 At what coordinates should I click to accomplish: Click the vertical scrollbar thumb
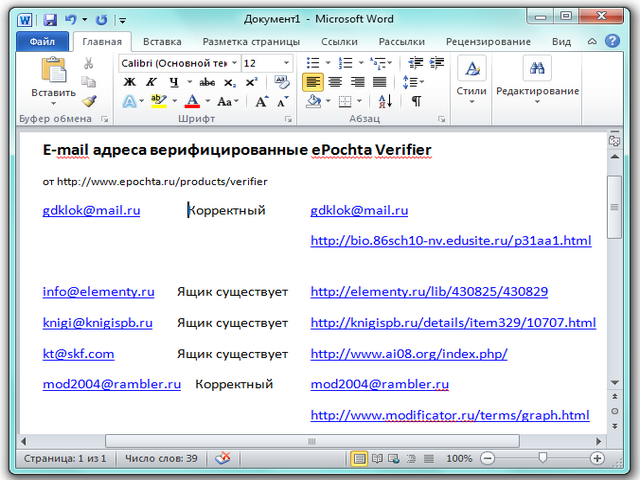(614, 207)
